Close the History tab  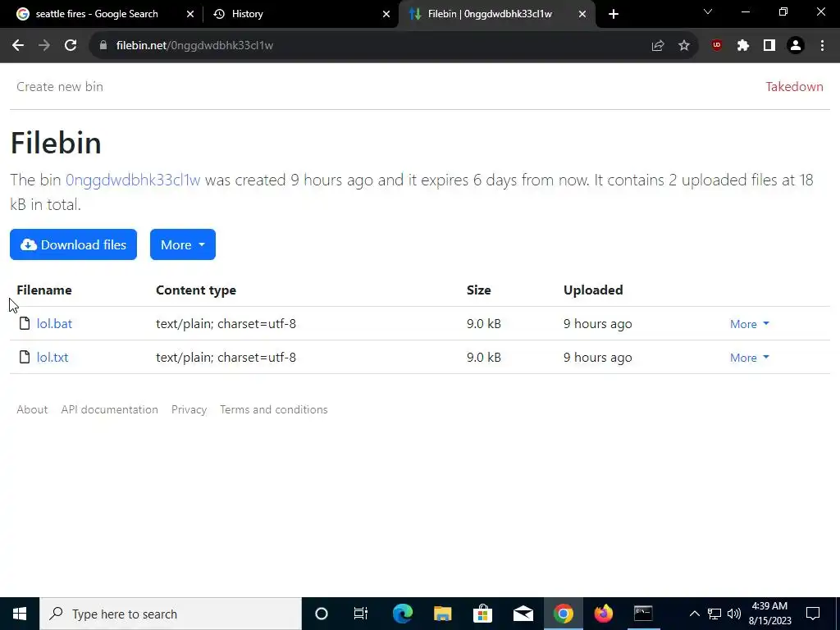point(386,14)
